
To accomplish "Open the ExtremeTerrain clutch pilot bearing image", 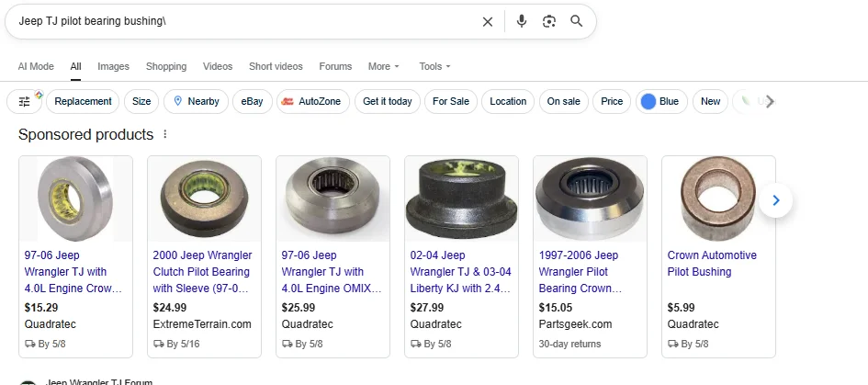I will pos(204,198).
